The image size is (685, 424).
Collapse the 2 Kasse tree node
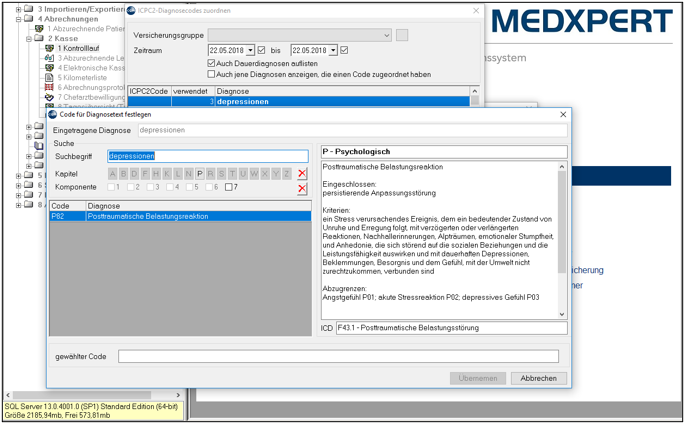[28, 38]
